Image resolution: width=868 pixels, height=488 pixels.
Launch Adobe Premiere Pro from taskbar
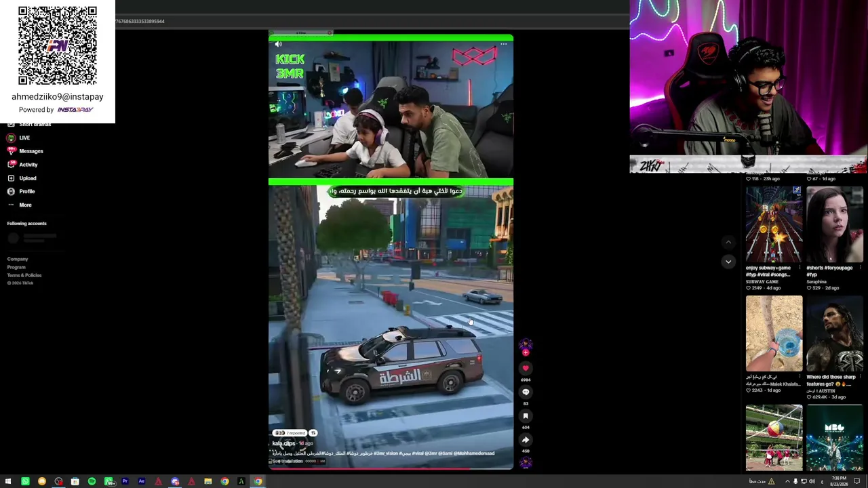click(x=125, y=481)
